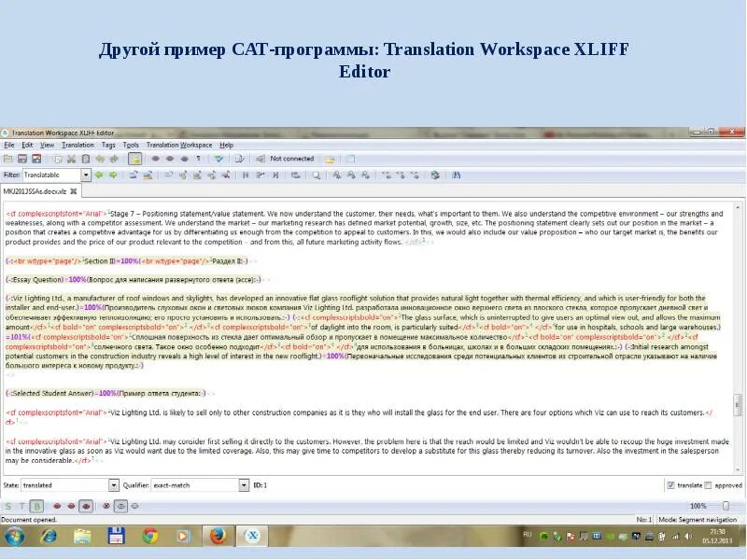Click the volume speaker icon in tray
This screenshot has height=560, width=747.
tap(688, 537)
